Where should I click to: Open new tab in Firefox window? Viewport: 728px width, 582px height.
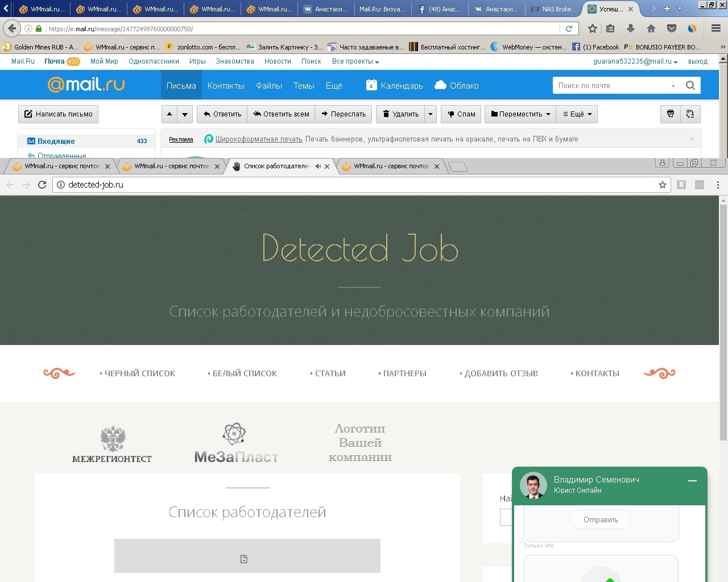(x=667, y=9)
